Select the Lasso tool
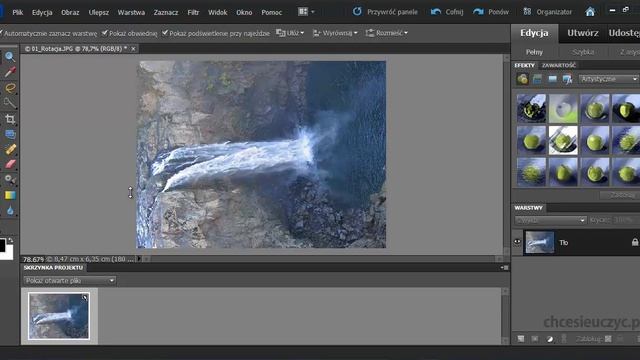This screenshot has height=360, width=640. [10, 88]
